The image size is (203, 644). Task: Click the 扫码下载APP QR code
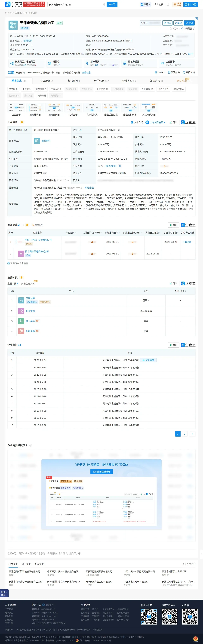click(x=169, y=617)
